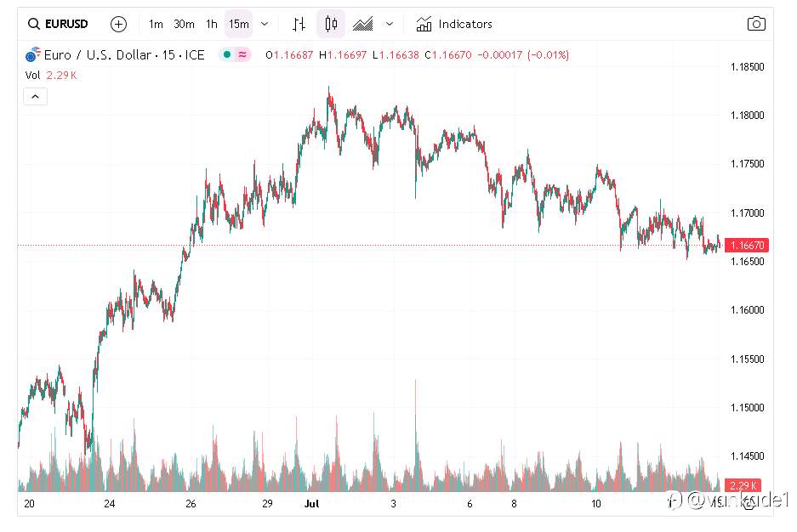Click the -0.00017 (-0.01%) change value
797x532 pixels.
coord(523,55)
